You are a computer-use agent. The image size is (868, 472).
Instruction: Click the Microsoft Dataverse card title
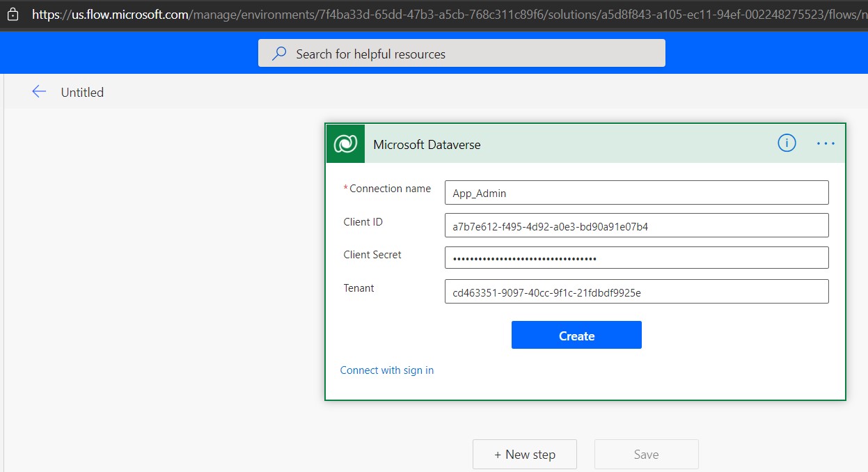427,145
